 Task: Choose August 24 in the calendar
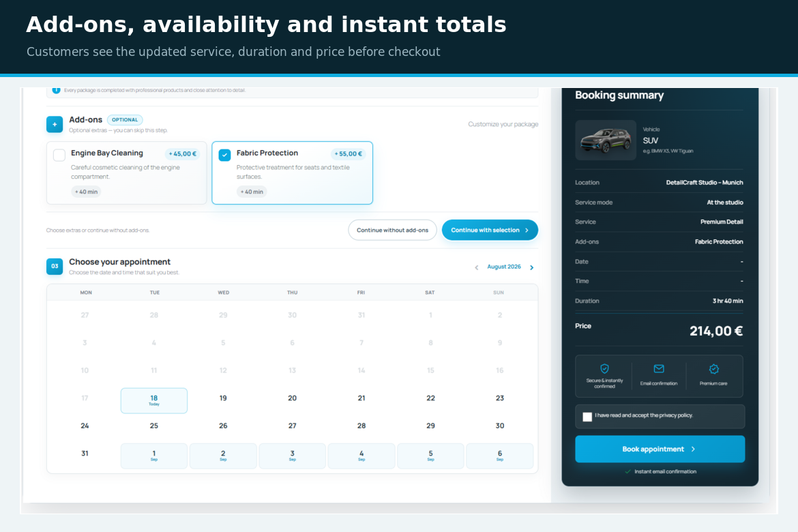(x=85, y=426)
